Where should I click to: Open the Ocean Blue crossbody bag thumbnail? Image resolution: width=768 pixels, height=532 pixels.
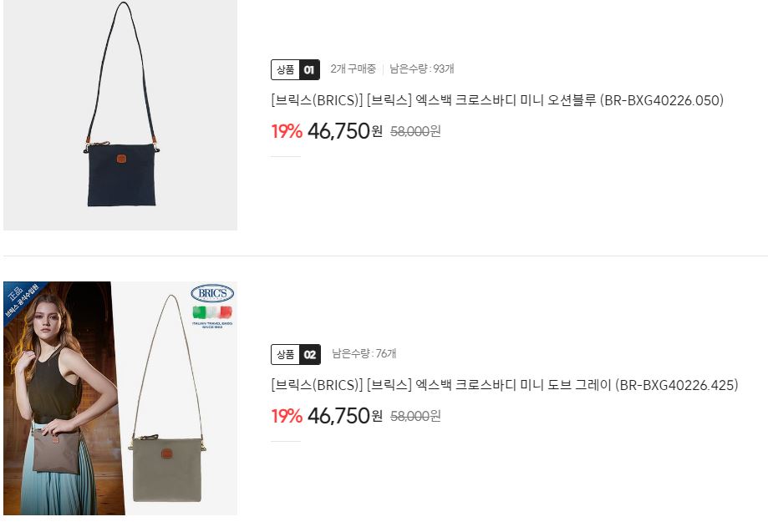pyautogui.click(x=120, y=114)
